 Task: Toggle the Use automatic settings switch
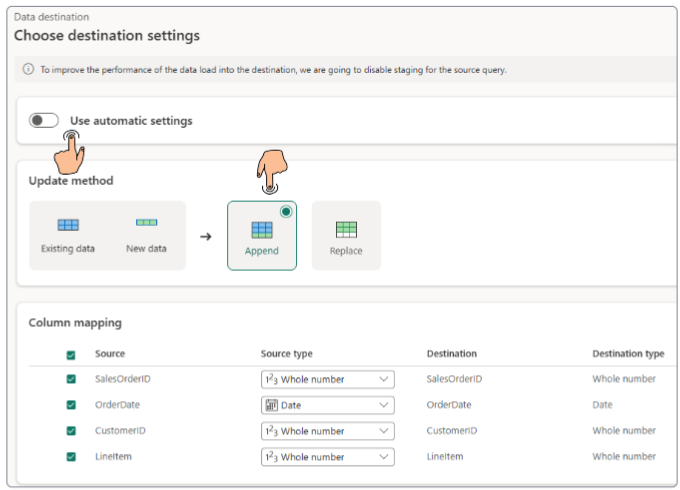click(44, 121)
